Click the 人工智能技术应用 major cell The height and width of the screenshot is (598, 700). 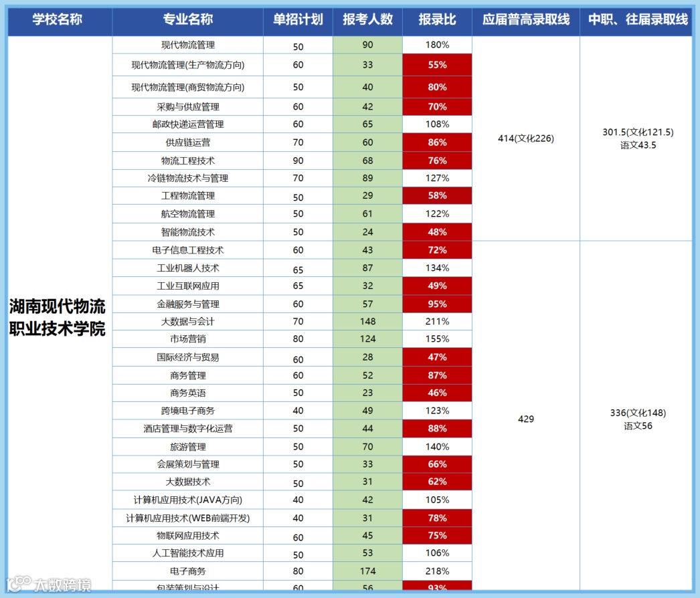[x=188, y=553]
